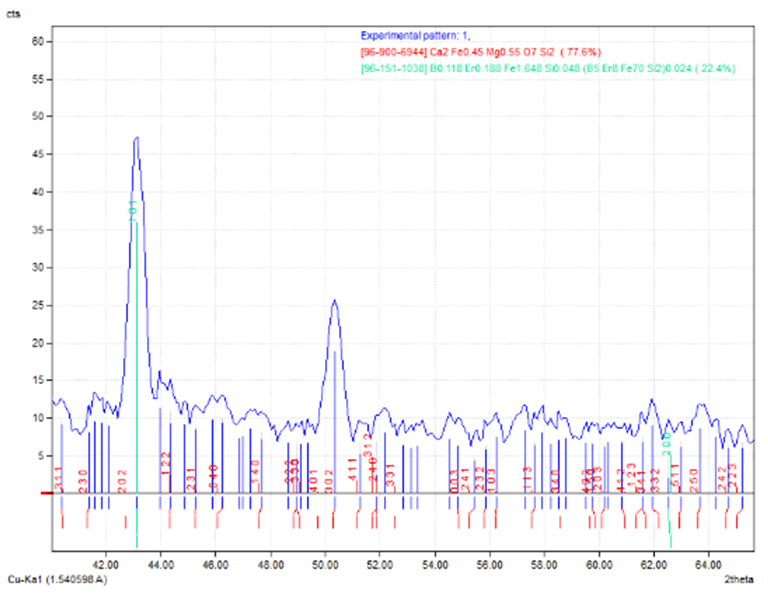Viewport: 768px width, 595px height.
Task: Click the cts y-axis label
Action: tap(14, 15)
